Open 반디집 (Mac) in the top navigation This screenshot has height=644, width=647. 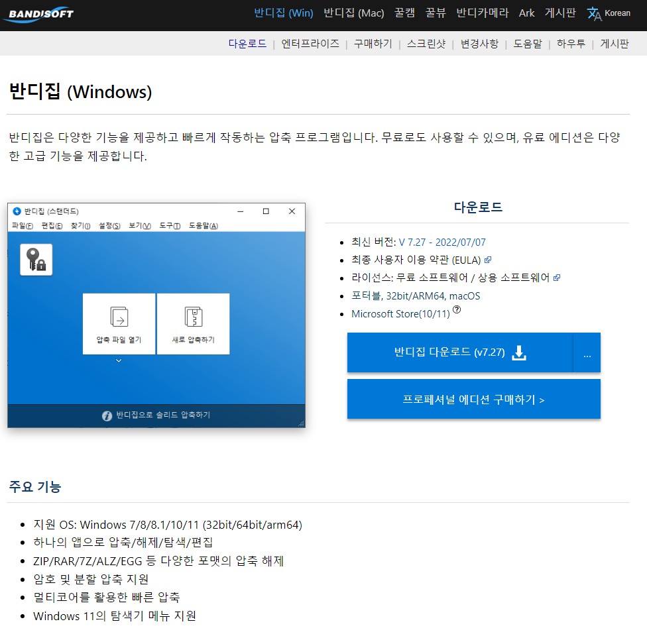pos(353,13)
